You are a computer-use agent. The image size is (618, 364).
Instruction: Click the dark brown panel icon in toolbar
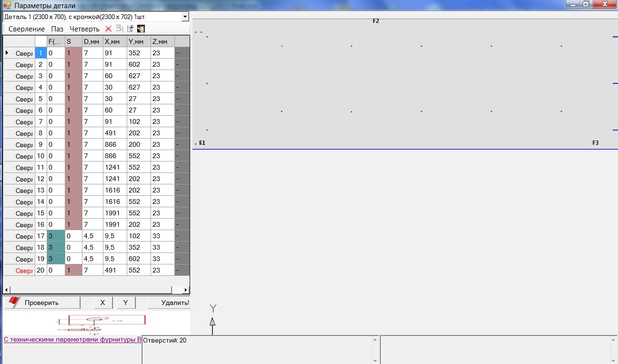(x=141, y=29)
